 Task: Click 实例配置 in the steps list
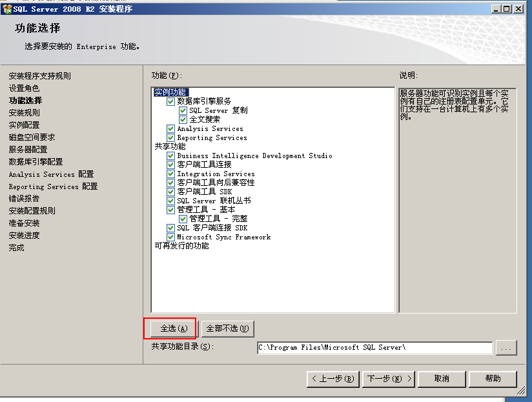(24, 125)
